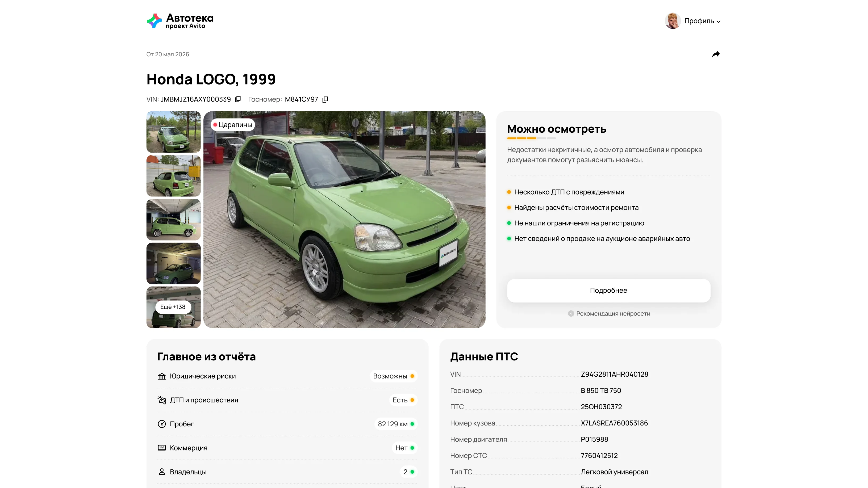The image size is (868, 488).
Task: Click the ПТС number 25ОН030372
Action: 601,407
